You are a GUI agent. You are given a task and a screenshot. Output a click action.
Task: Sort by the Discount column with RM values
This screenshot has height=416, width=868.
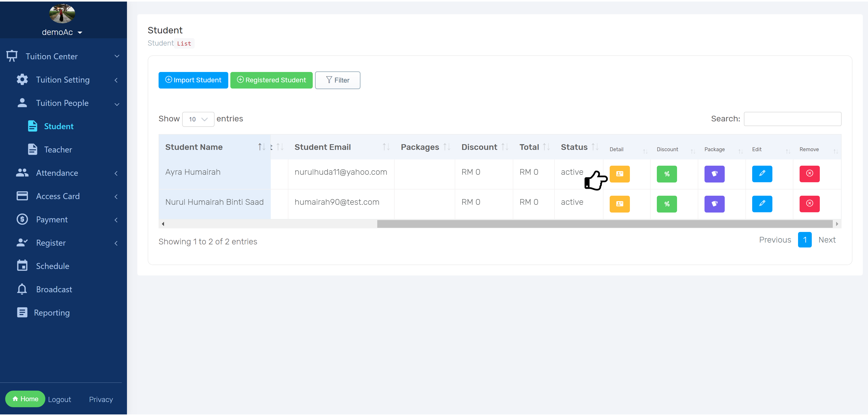484,147
